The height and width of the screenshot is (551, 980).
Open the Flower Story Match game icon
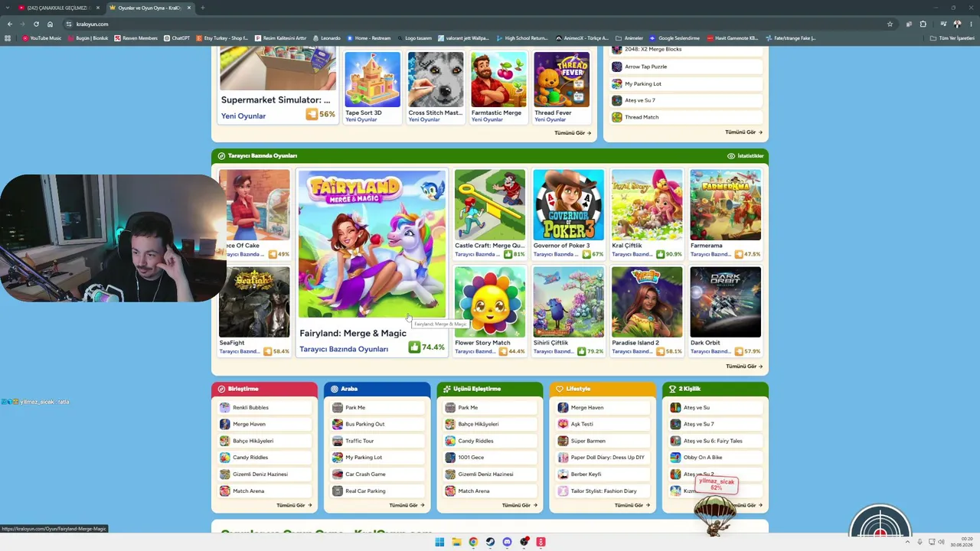(490, 302)
